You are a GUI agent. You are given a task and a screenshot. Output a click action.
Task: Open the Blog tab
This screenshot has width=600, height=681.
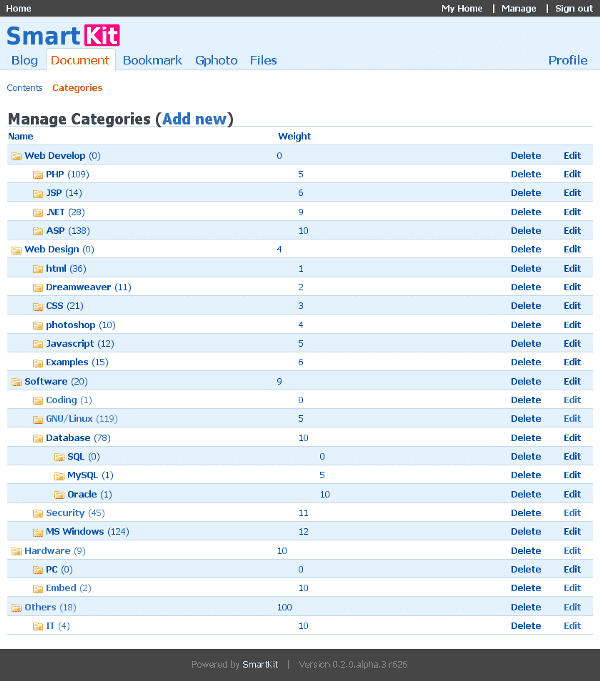[x=24, y=60]
